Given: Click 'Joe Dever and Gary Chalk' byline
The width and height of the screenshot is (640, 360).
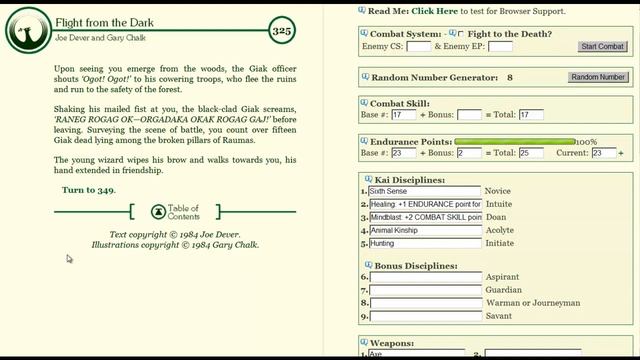Looking at the screenshot, I should pyautogui.click(x=100, y=38).
